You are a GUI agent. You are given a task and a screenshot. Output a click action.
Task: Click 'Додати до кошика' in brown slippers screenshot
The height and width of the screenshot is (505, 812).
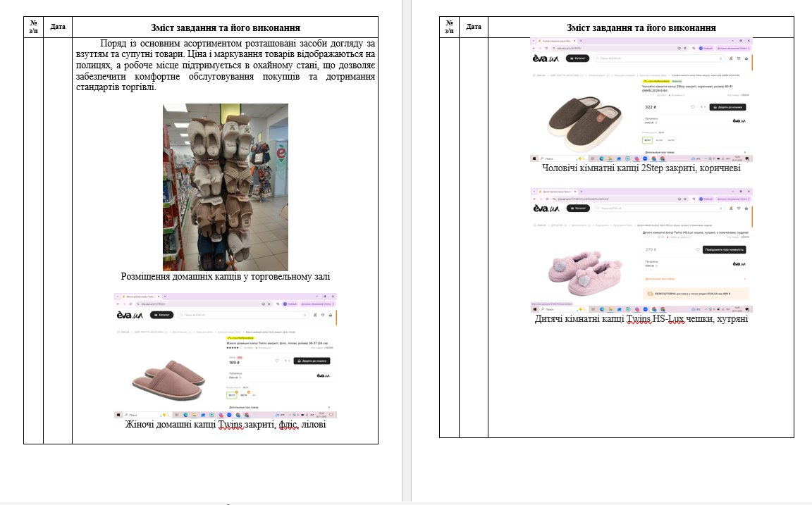(x=728, y=107)
